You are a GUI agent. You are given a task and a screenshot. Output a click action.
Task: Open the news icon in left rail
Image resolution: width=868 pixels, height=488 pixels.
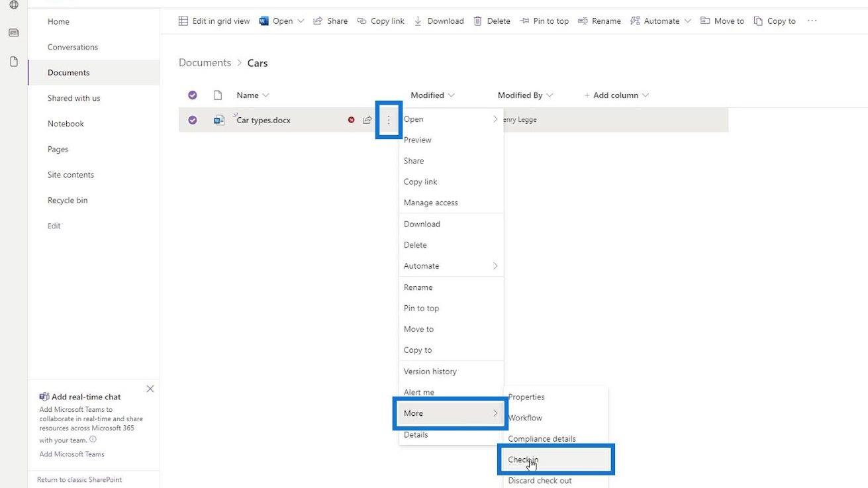(x=14, y=32)
